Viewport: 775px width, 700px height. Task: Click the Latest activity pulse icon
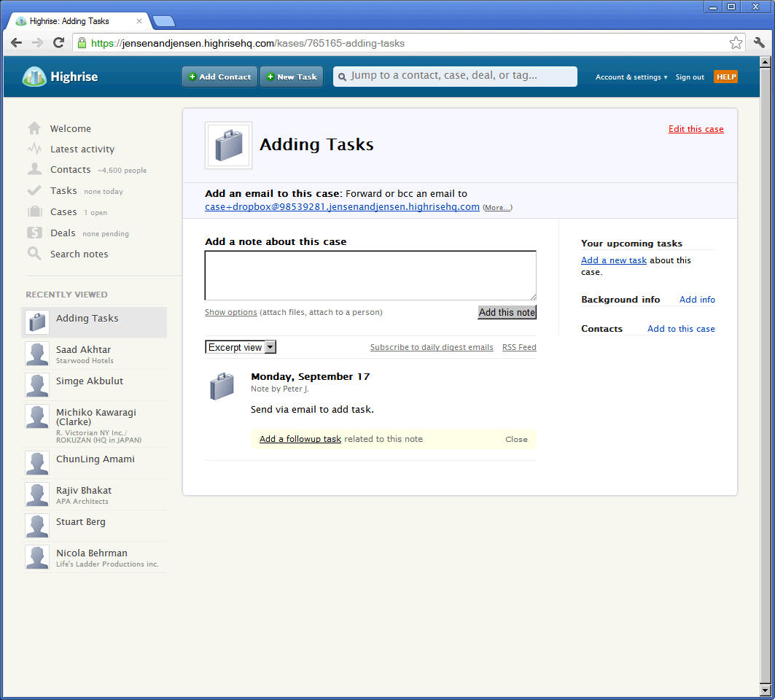pos(34,149)
